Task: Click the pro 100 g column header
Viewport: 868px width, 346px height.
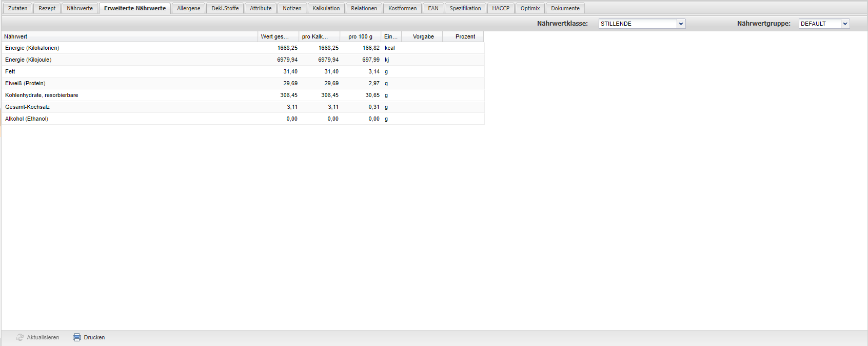Action: pyautogui.click(x=360, y=36)
